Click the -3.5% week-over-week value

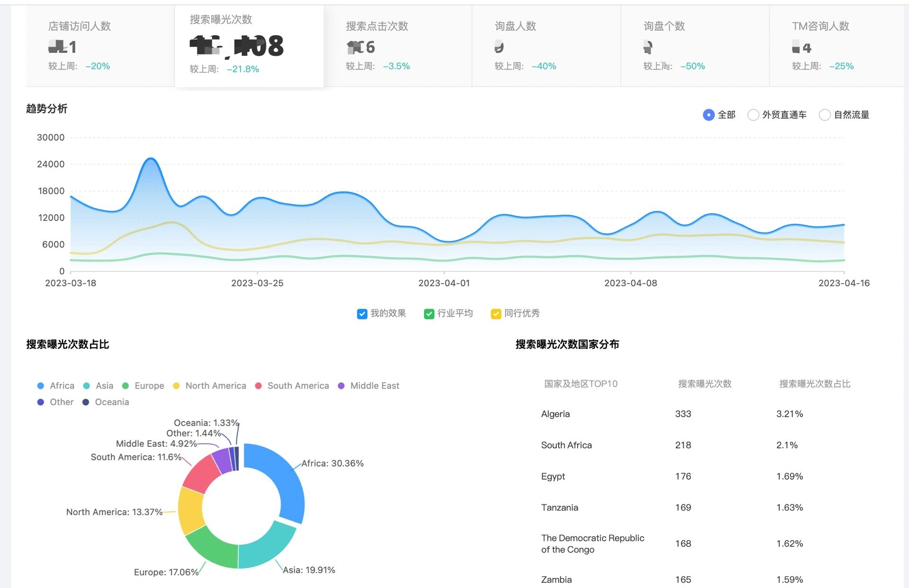point(396,66)
